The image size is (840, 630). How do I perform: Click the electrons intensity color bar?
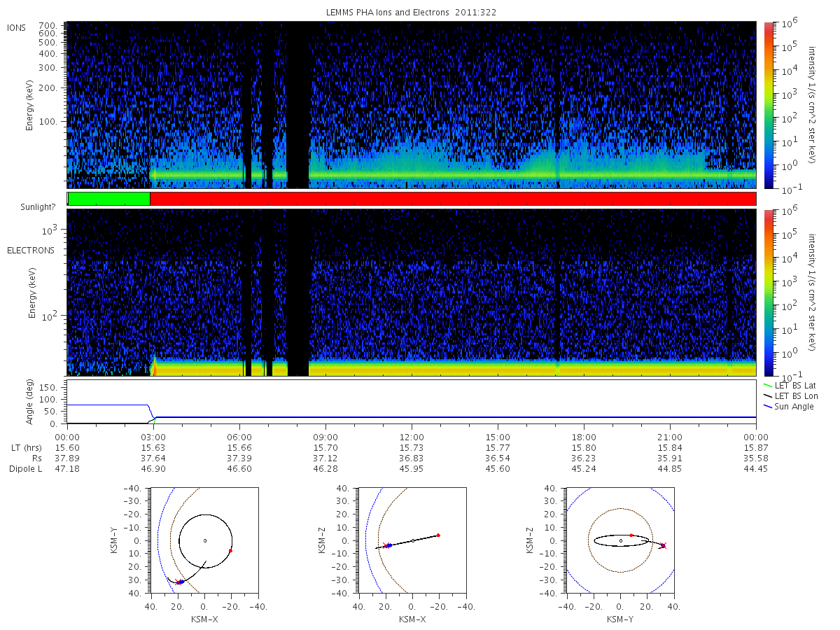coord(768,293)
